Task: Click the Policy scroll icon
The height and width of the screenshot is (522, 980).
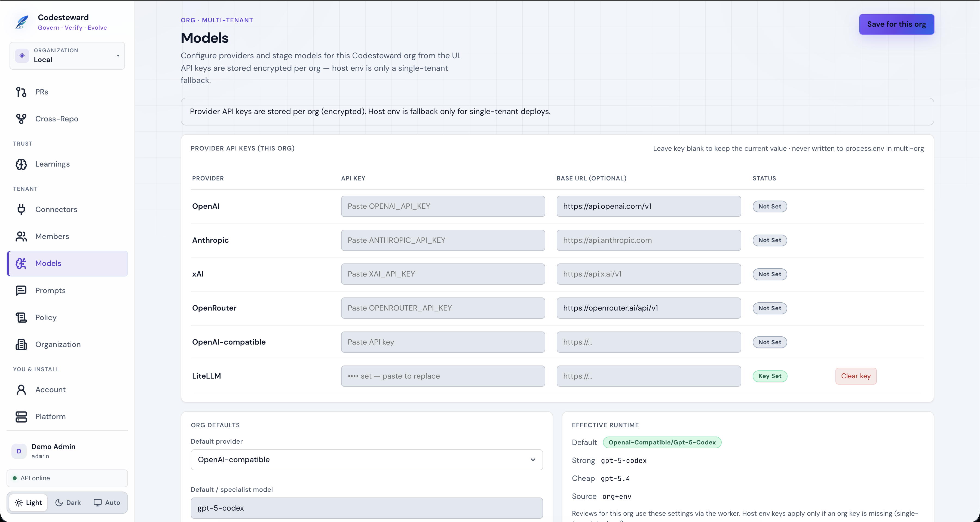Action: click(x=21, y=318)
